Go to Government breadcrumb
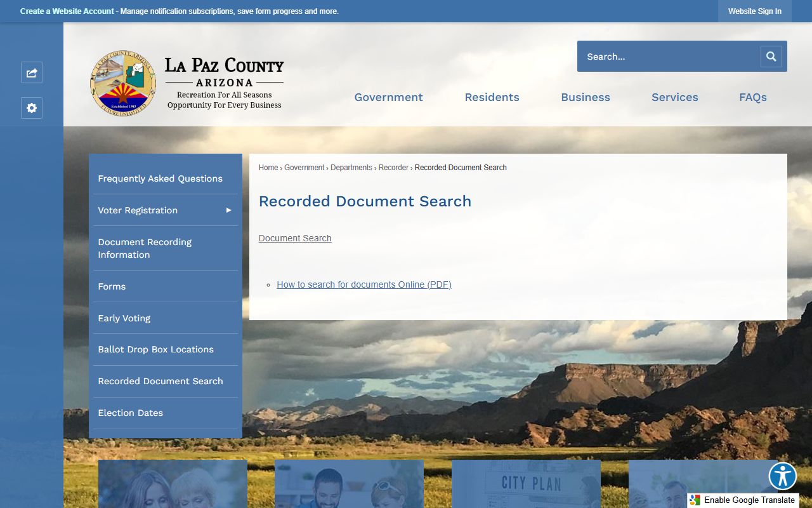Screen dimensions: 812x508 (304, 168)
